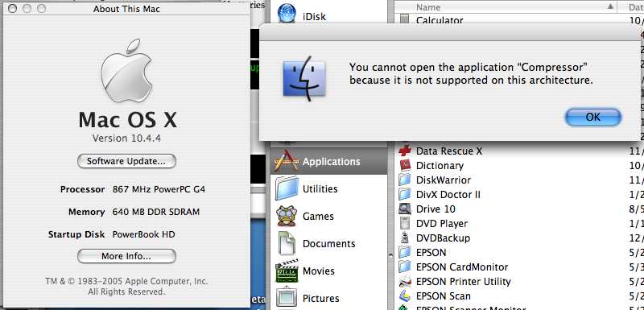The image size is (644, 310).
Task: Click Utilities label in sidebar
Action: [320, 189]
